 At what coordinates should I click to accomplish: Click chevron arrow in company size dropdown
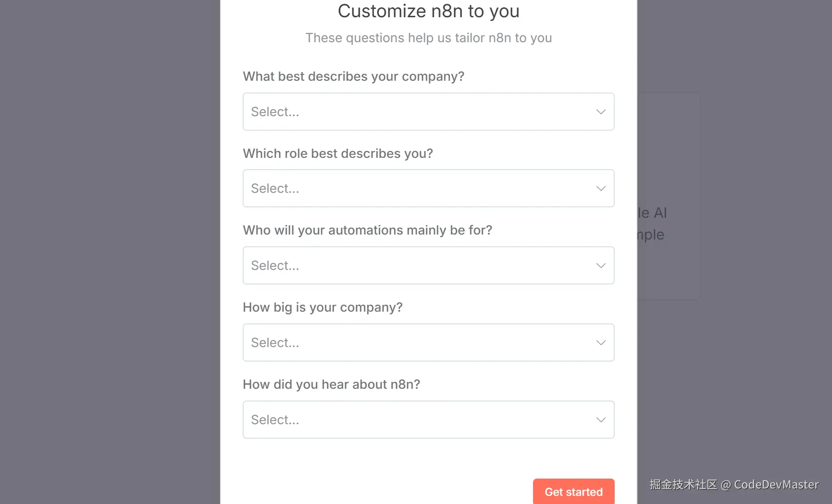(x=601, y=343)
